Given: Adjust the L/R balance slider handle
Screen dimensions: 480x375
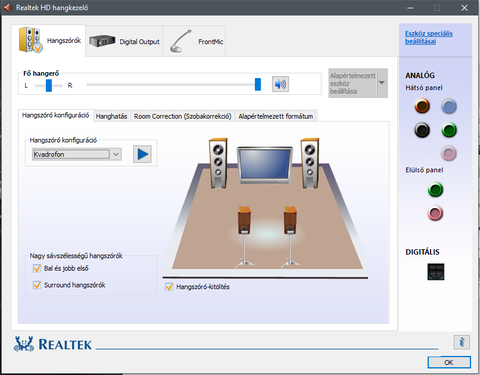Looking at the screenshot, I should pos(49,85).
